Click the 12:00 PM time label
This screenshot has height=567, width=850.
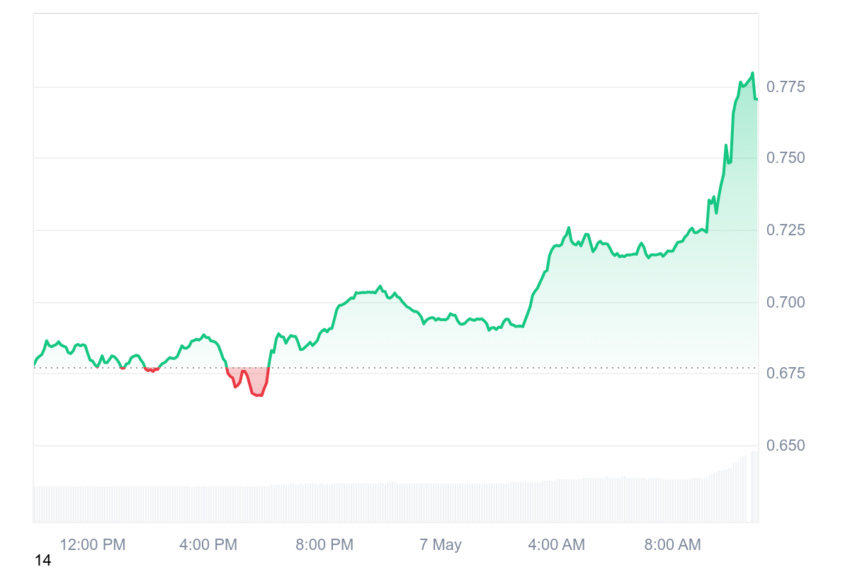(x=92, y=544)
